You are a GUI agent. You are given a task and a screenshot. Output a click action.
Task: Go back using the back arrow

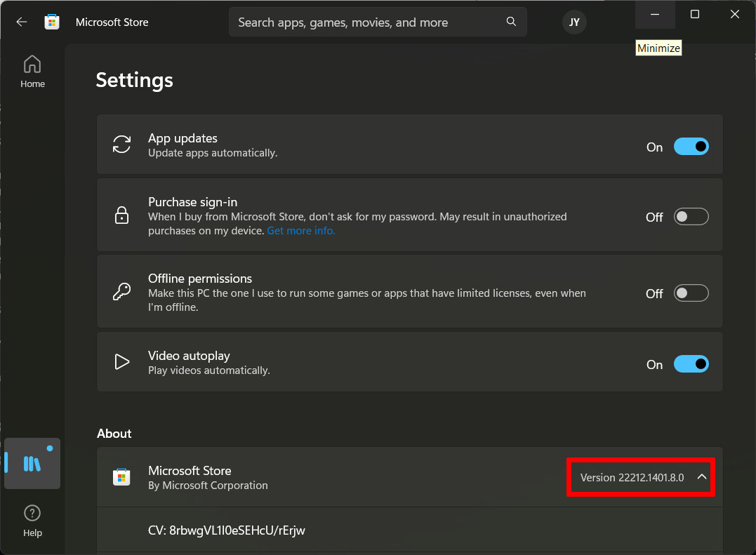[x=21, y=22]
